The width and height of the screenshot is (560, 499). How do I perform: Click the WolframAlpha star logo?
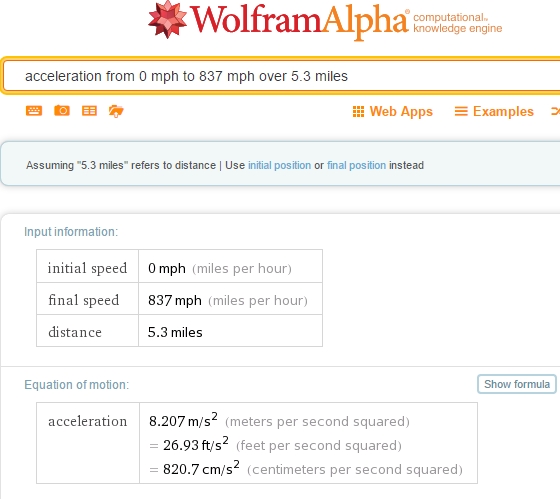point(168,19)
